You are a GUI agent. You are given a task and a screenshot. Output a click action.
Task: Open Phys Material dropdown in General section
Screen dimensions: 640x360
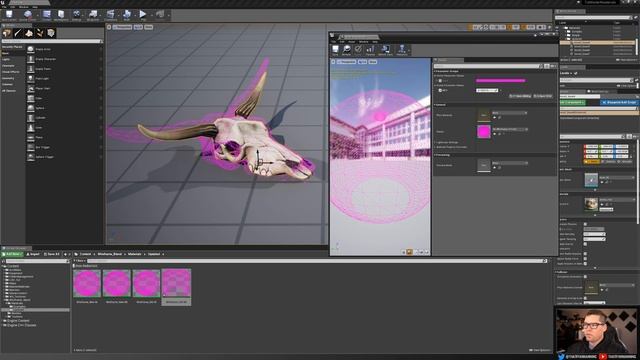click(510, 113)
